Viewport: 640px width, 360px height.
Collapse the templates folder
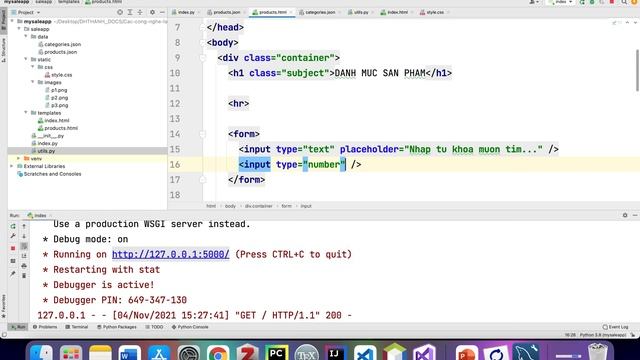pyautogui.click(x=26, y=112)
